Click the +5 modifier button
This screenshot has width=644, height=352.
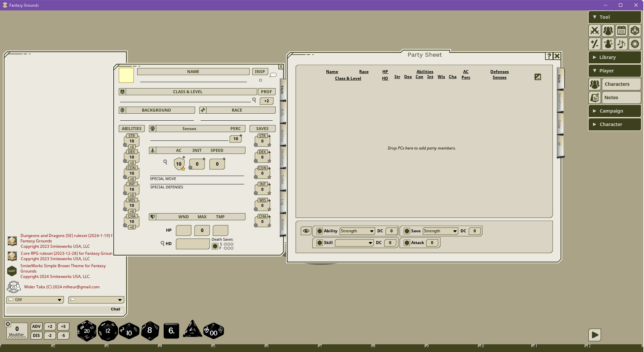pyautogui.click(x=63, y=327)
